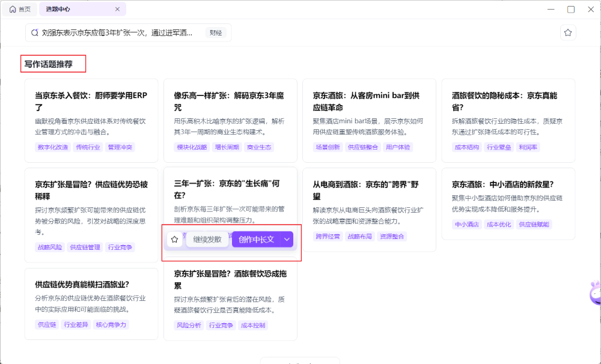Open card 供应链优势真能横扫酒旅业?
Viewport: 601px width, 364px height.
pos(91,304)
